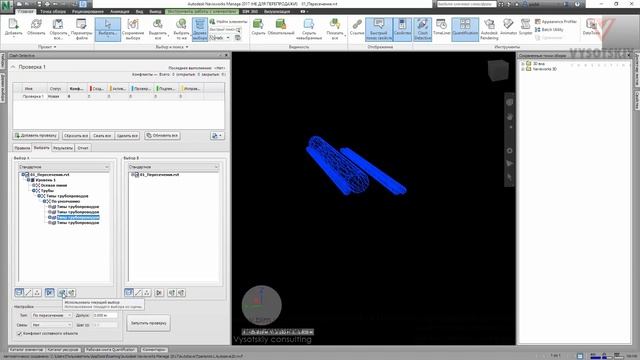Click use current selection button under Выбор A
This screenshot has width=640, height=360.
(62, 292)
